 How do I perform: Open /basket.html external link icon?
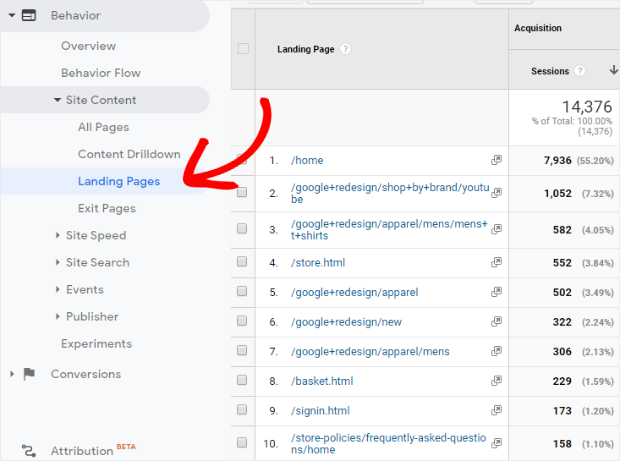(496, 381)
